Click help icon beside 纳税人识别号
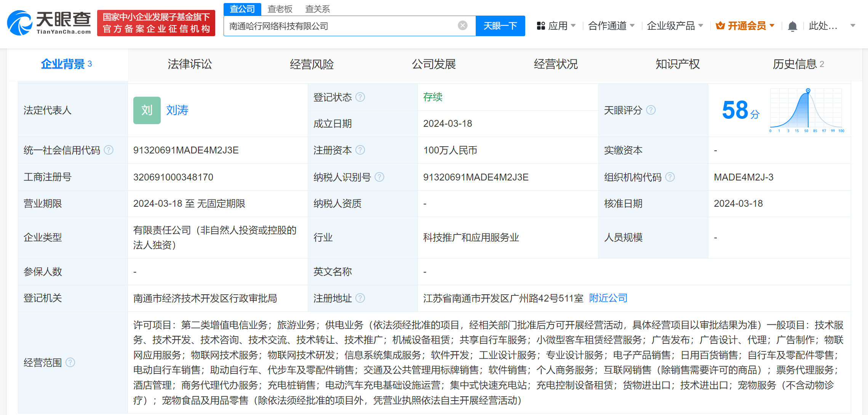 pos(379,177)
